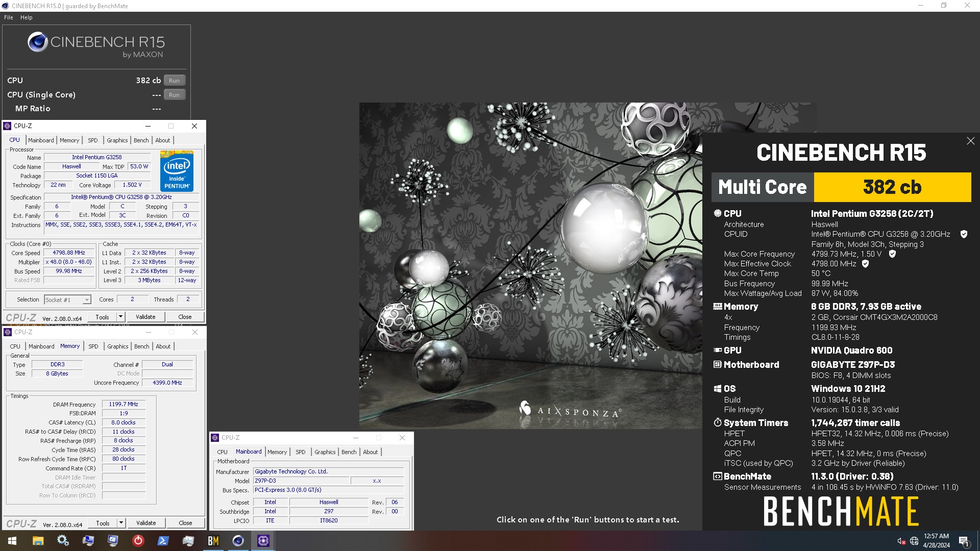Open the muted speaker volume tray icon
Viewport: 980px width, 551px height.
coord(901,541)
